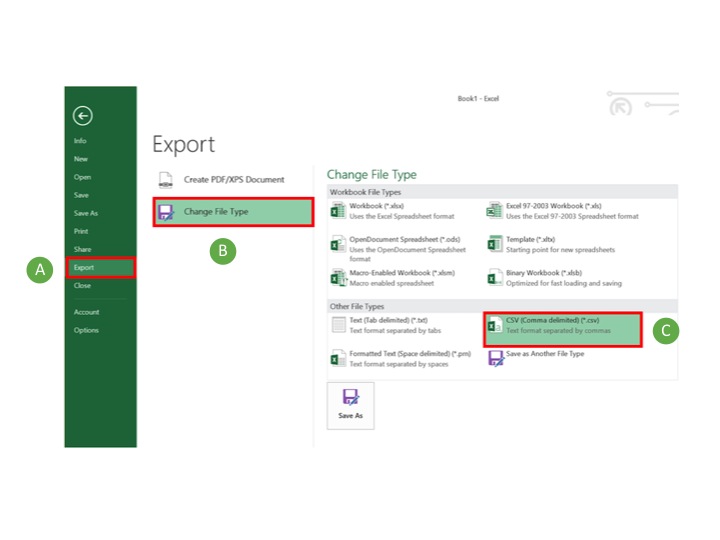Click the Text Tab delimited icon

point(338,325)
